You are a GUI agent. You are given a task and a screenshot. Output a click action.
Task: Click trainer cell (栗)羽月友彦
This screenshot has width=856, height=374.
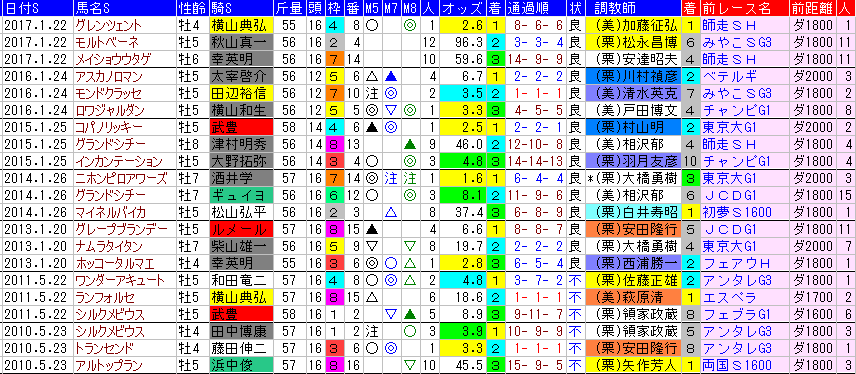pyautogui.click(x=633, y=161)
